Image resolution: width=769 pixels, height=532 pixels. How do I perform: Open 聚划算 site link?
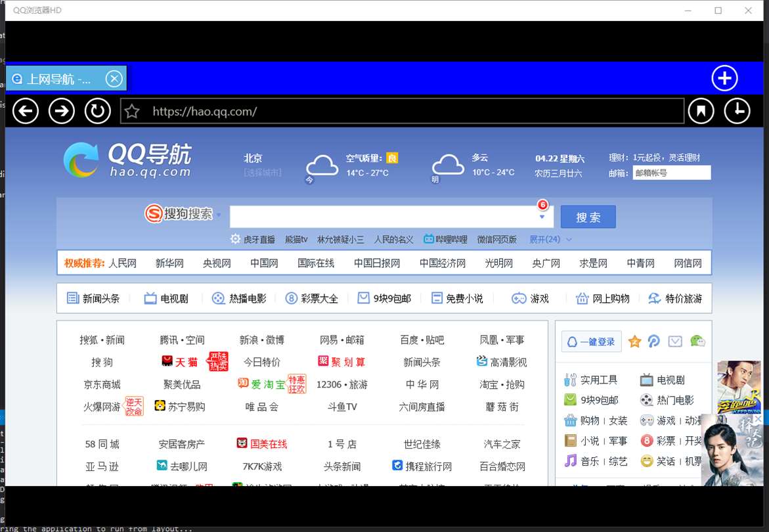point(341,362)
